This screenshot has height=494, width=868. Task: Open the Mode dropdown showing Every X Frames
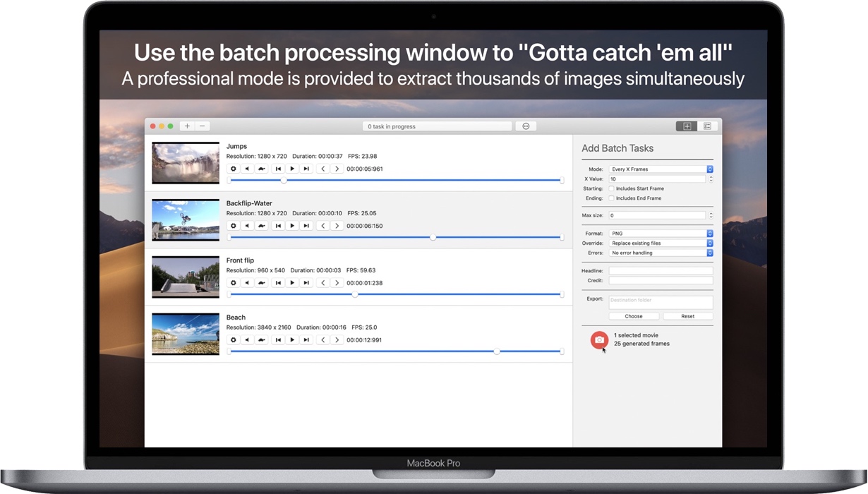click(x=661, y=169)
